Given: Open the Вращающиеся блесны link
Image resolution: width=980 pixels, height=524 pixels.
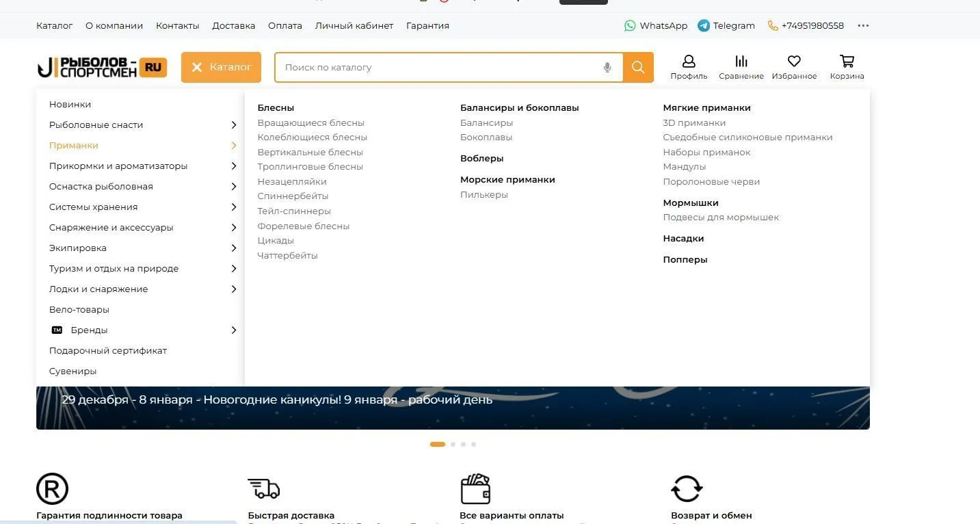Looking at the screenshot, I should coord(310,123).
